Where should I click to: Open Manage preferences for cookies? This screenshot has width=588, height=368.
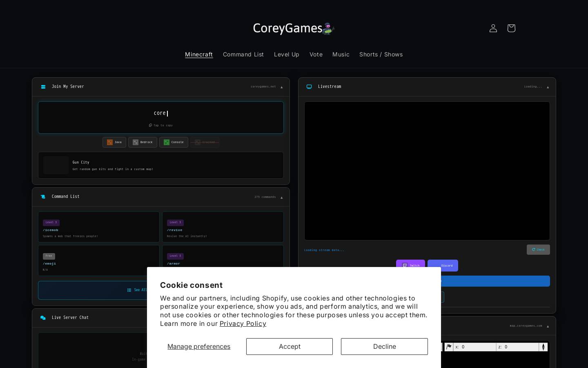click(199, 346)
